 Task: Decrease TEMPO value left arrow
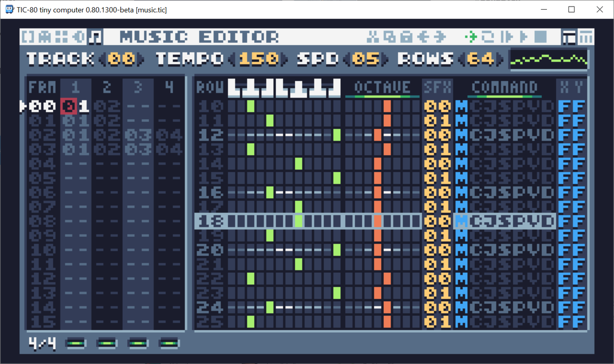[232, 59]
